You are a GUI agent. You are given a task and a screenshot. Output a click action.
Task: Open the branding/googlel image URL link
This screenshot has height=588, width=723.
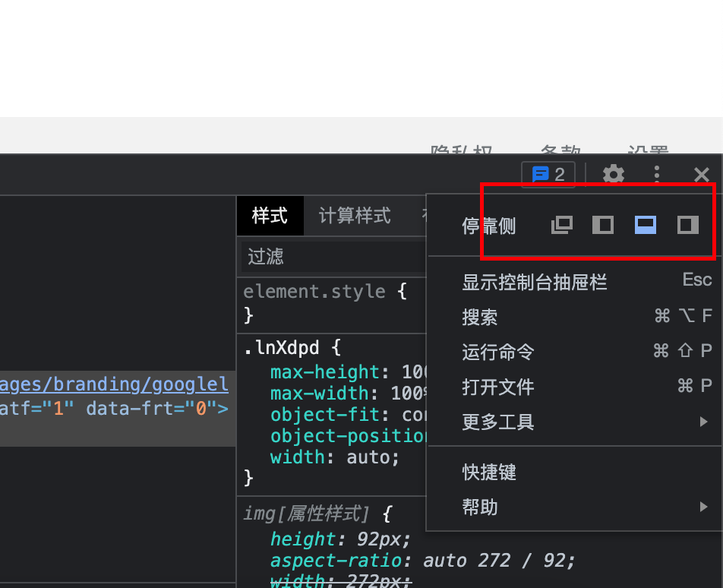(x=114, y=384)
